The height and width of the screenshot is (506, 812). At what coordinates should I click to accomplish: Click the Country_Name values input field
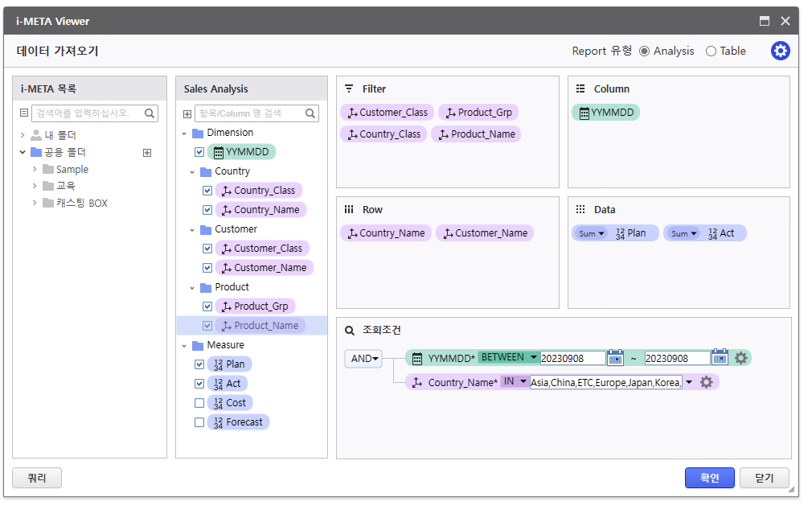coord(606,382)
